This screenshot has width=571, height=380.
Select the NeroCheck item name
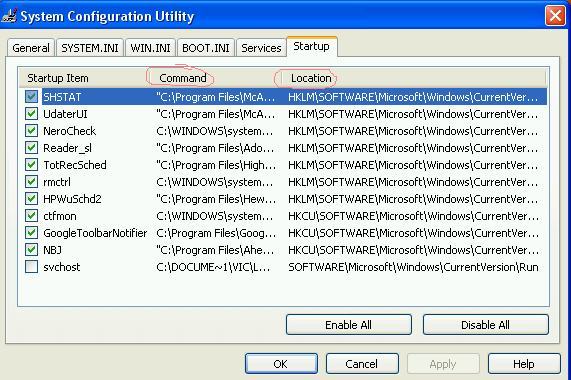[x=70, y=131]
